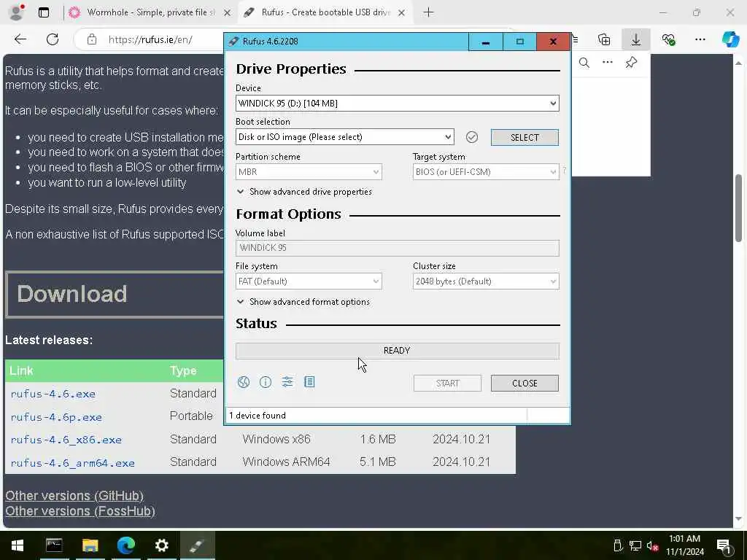Open Edge Collections icon
This screenshot has width=747, height=560.
[604, 39]
